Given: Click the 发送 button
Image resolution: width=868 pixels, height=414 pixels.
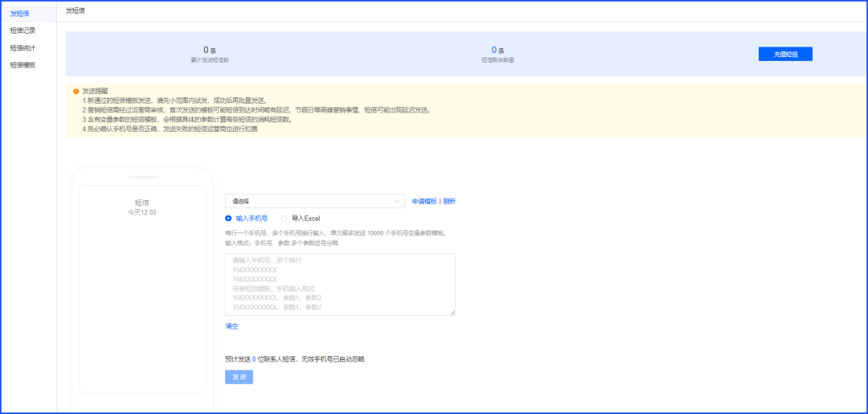Looking at the screenshot, I should (240, 377).
